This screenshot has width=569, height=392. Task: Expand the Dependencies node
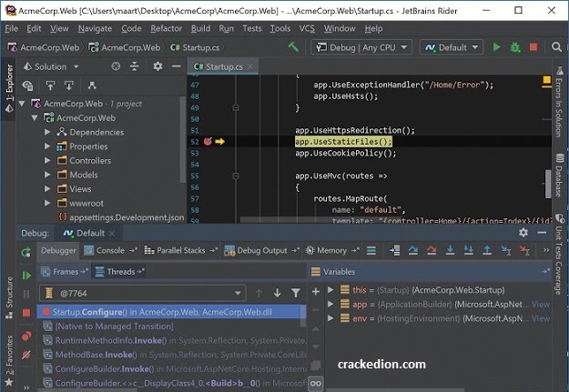47,132
